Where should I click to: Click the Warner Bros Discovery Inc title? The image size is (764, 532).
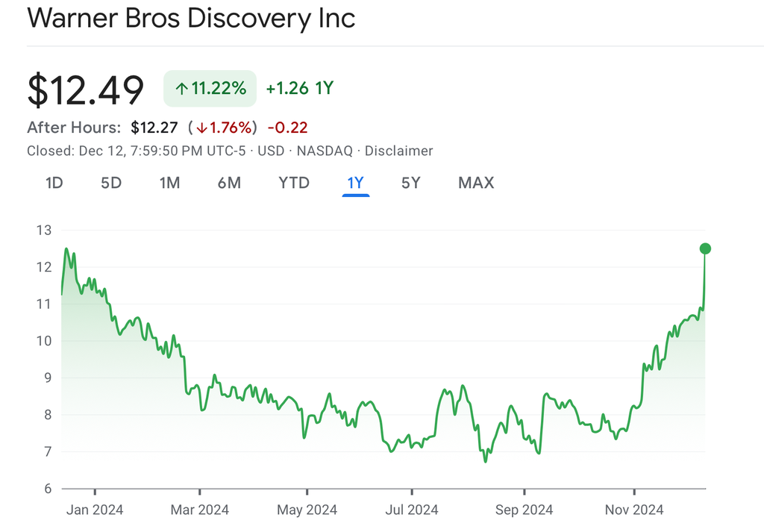(191, 18)
